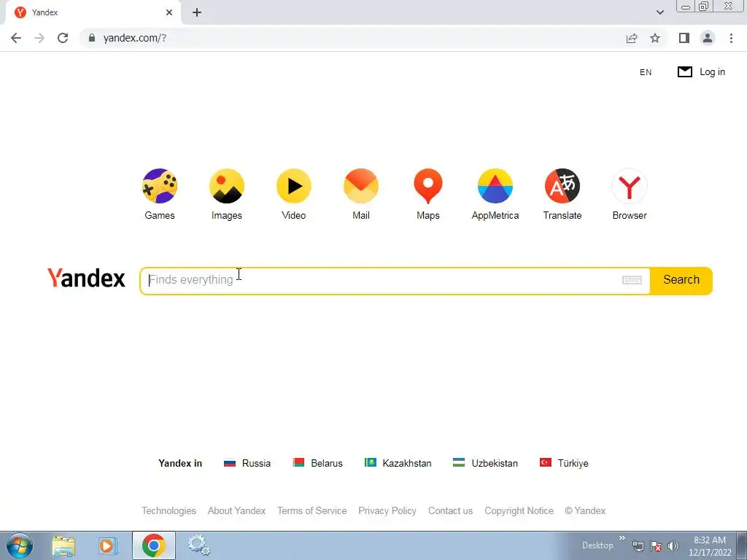Screen dimensions: 747x560
Task: Open Yandex in Russia
Action: point(247,463)
